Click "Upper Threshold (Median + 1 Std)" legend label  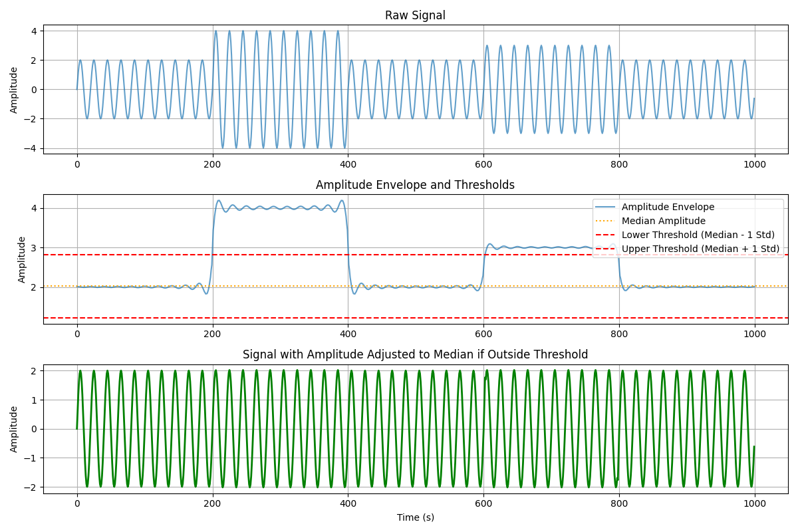700,249
